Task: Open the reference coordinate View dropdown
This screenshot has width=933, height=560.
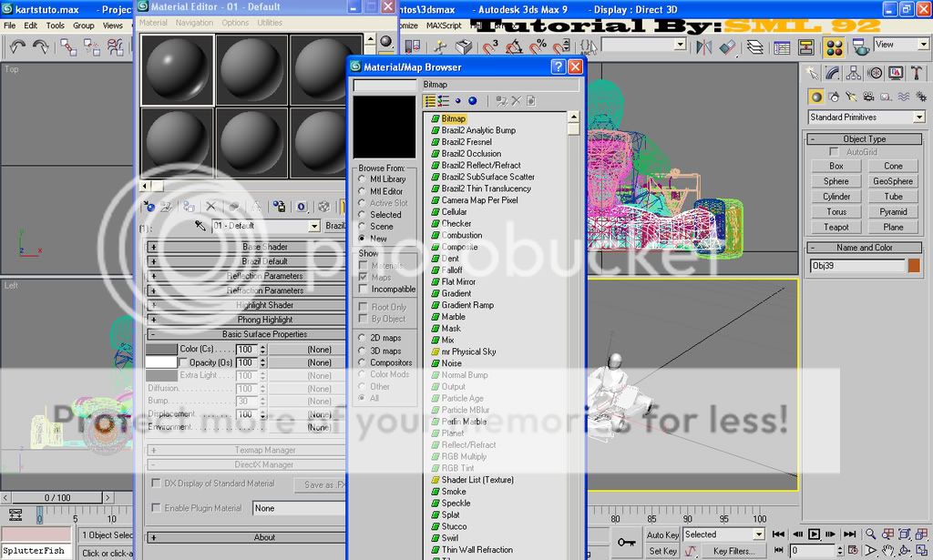Action: coord(923,45)
